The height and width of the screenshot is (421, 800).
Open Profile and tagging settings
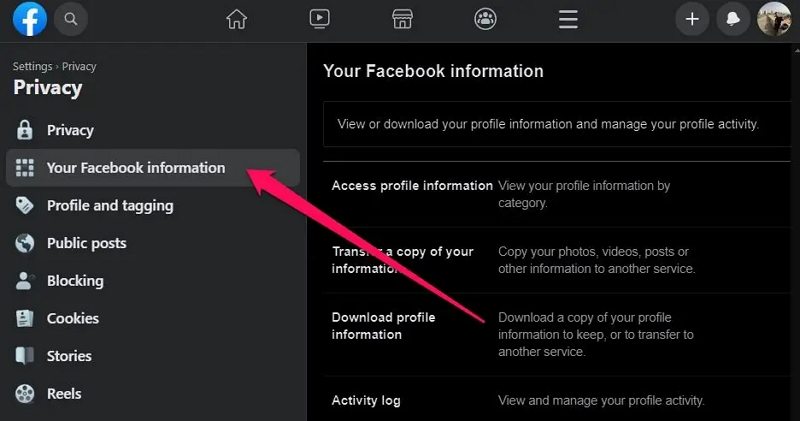[110, 206]
